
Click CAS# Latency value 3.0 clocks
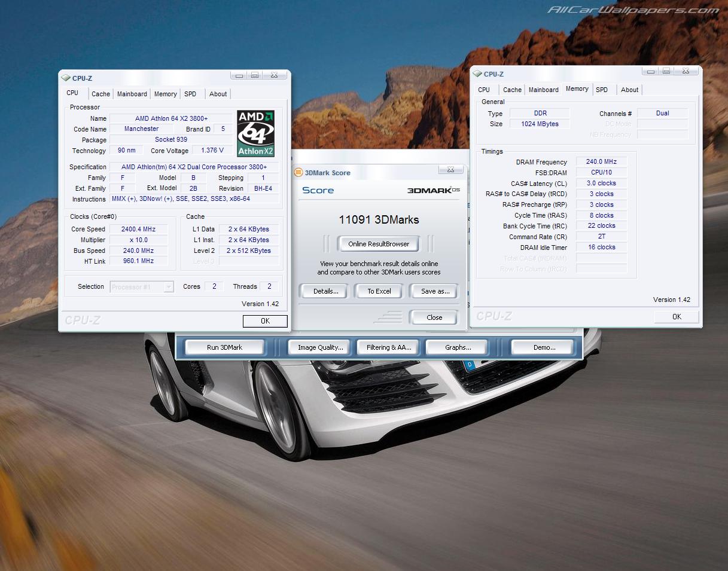click(601, 184)
